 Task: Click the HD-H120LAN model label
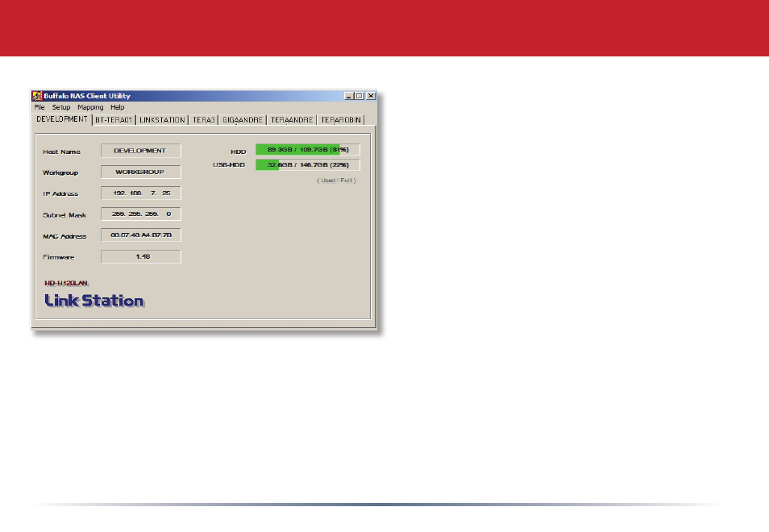tap(66, 283)
